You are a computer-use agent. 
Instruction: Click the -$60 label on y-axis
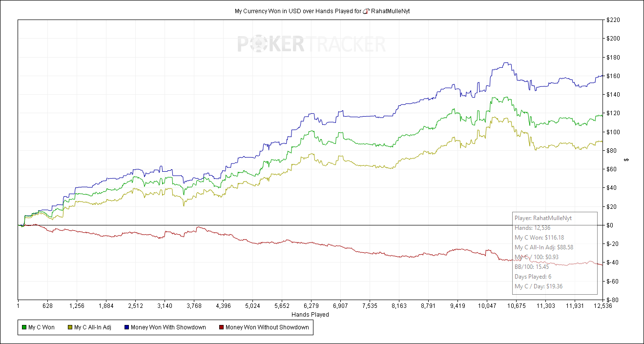pos(613,281)
